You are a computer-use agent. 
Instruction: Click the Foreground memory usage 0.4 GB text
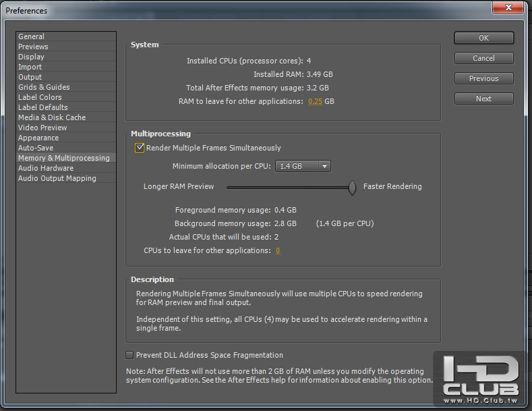click(236, 211)
